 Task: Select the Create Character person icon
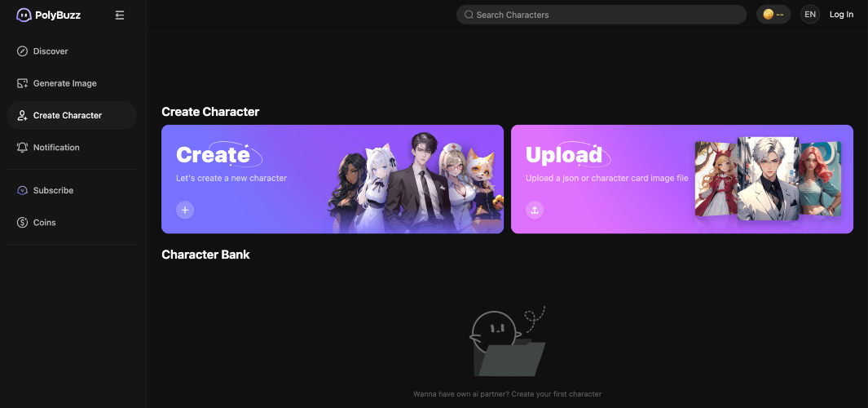(22, 115)
